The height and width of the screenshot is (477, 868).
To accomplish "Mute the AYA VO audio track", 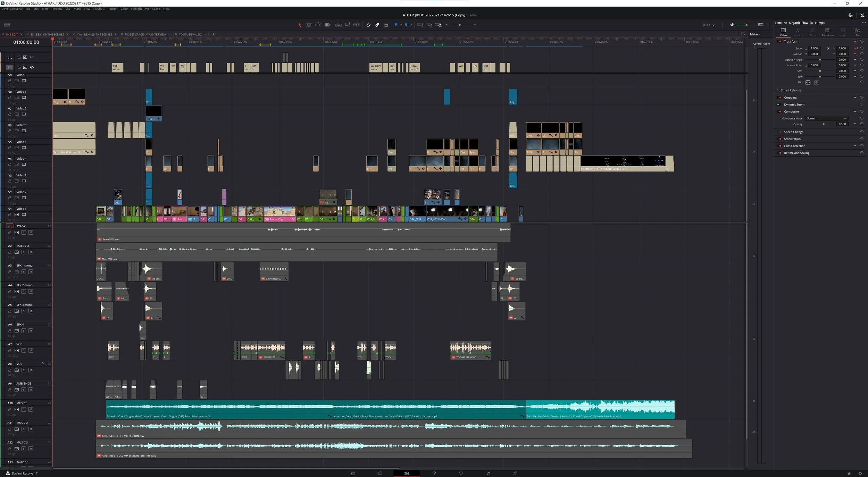I will point(31,233).
